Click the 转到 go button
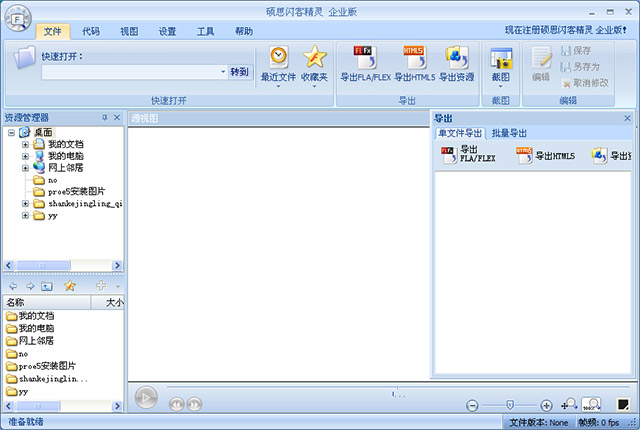Image resolution: width=640 pixels, height=430 pixels. (x=240, y=72)
